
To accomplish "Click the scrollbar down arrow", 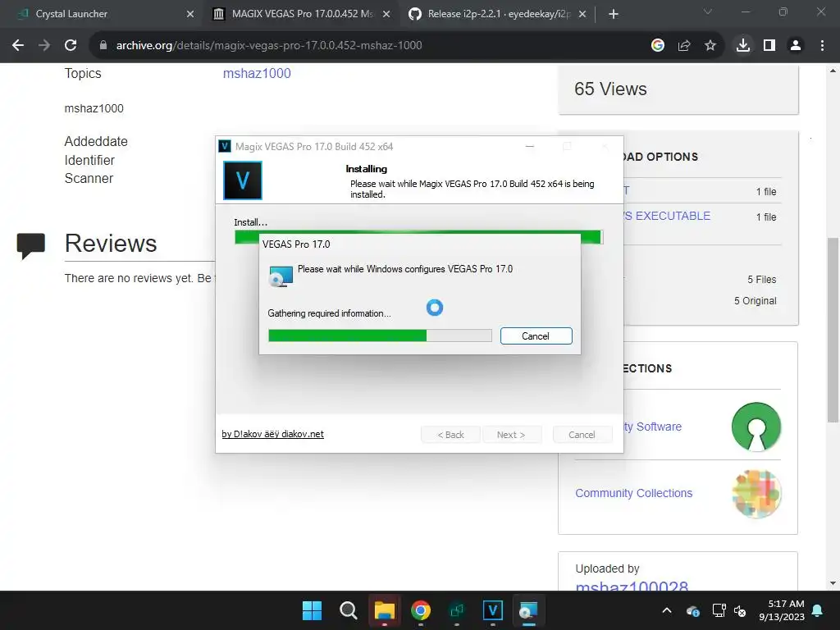I will (833, 583).
